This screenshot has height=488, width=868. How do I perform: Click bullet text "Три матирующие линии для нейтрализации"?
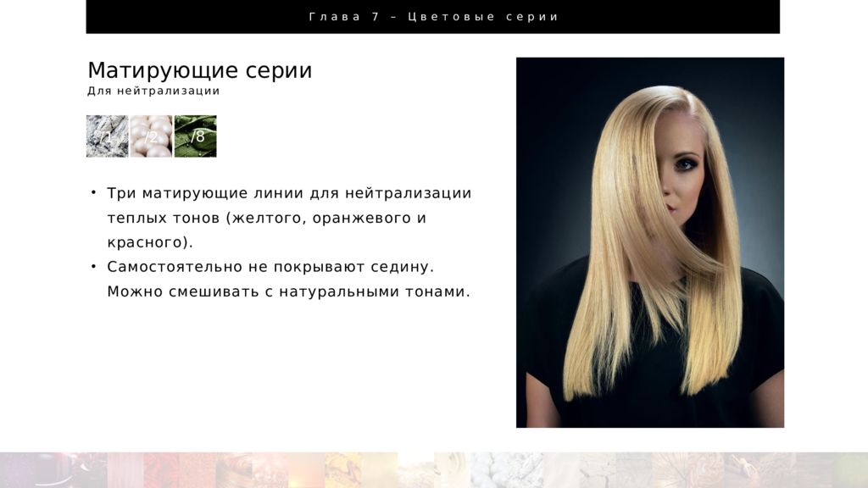click(289, 193)
